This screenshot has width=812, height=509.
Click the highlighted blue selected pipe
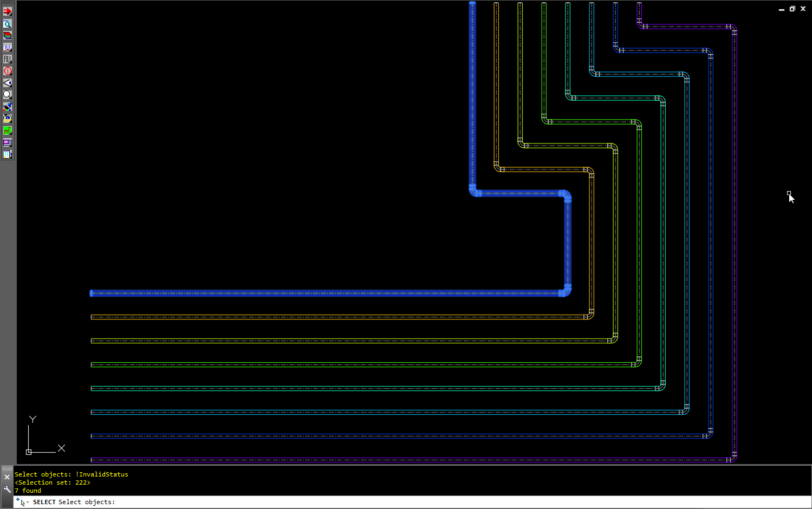[x=325, y=293]
